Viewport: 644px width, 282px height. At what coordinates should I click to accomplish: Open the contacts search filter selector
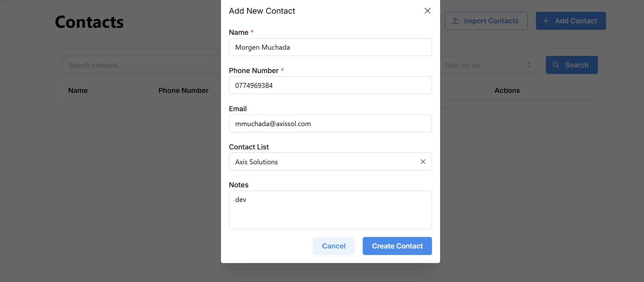(x=140, y=65)
